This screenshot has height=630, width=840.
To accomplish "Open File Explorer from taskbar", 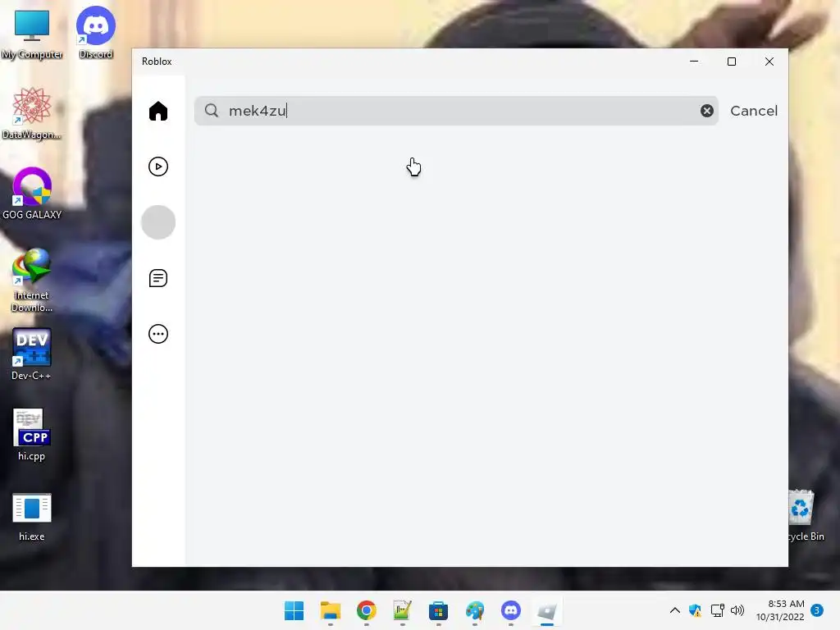I will 331,610.
